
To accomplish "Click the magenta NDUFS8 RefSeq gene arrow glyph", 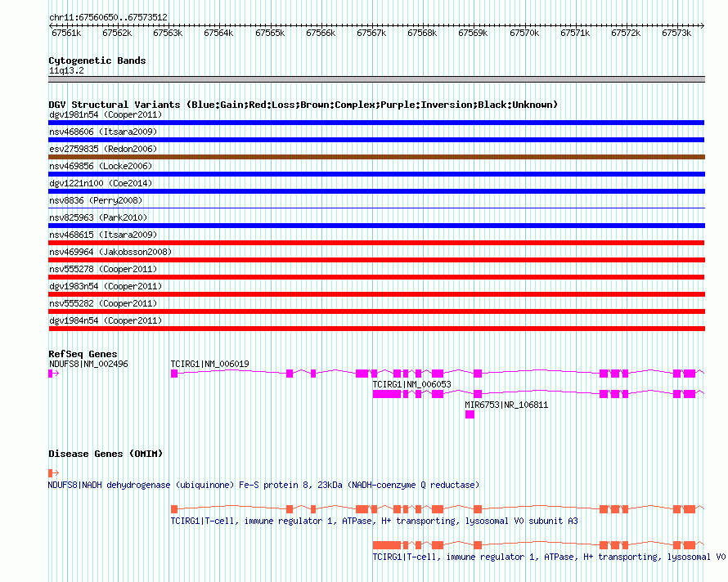I will [x=53, y=374].
